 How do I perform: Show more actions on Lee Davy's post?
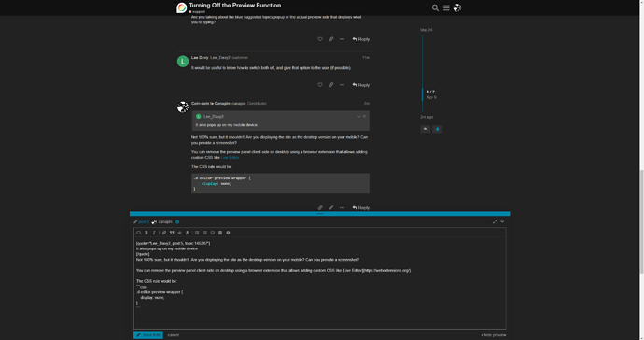pos(342,85)
